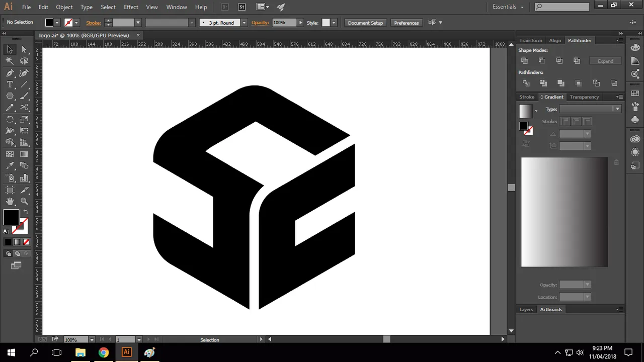The height and width of the screenshot is (362, 644).
Task: Switch to Draw Behind mode
Action: click(17, 254)
